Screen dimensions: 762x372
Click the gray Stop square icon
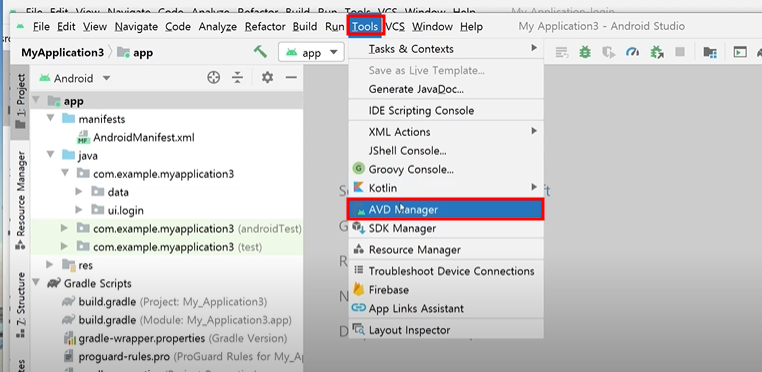[x=680, y=52]
